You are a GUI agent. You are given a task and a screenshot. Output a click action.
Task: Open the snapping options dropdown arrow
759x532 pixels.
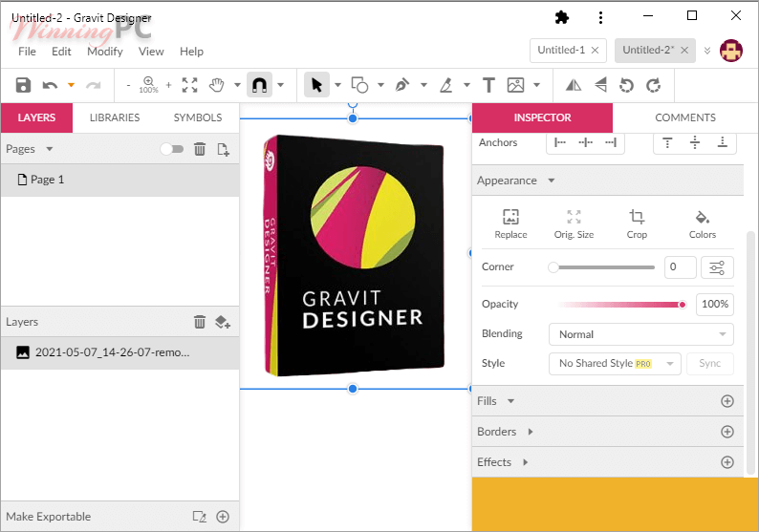[x=281, y=86]
